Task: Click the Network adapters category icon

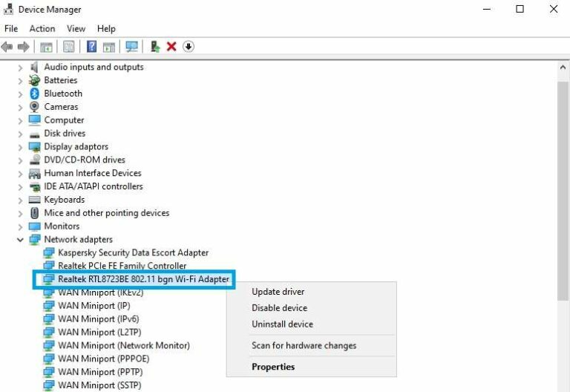Action: click(35, 239)
